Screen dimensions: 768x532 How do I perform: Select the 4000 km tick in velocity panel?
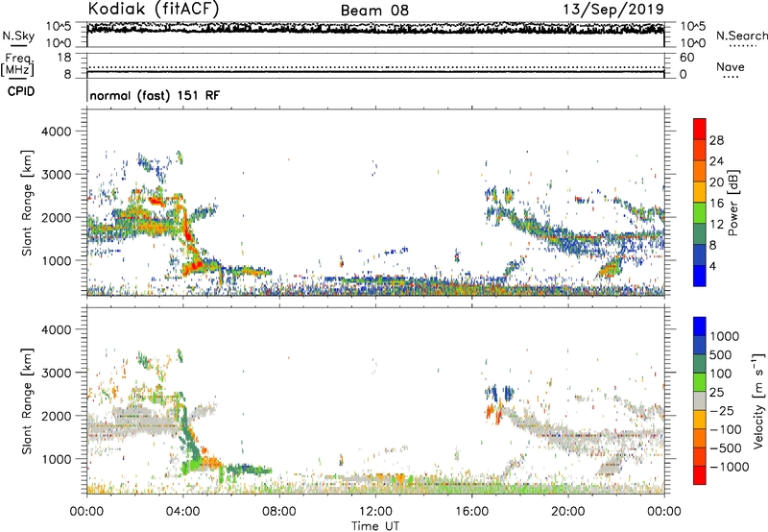pyautogui.click(x=57, y=330)
